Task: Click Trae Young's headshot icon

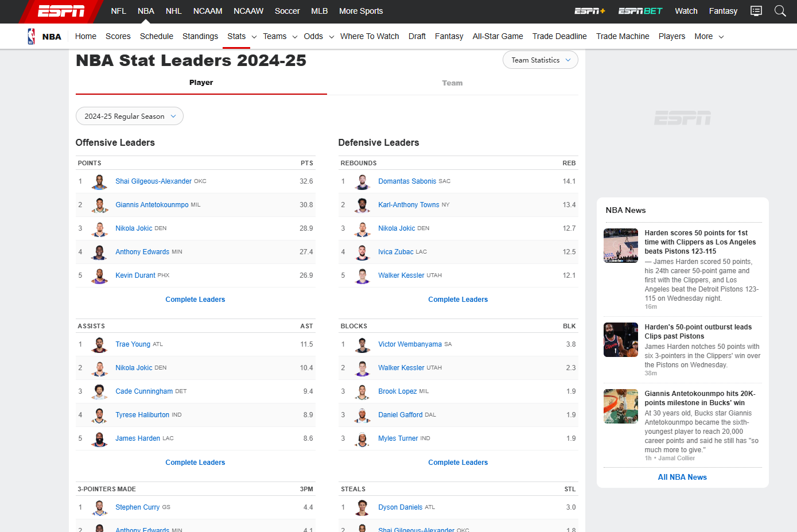Action: tap(99, 344)
